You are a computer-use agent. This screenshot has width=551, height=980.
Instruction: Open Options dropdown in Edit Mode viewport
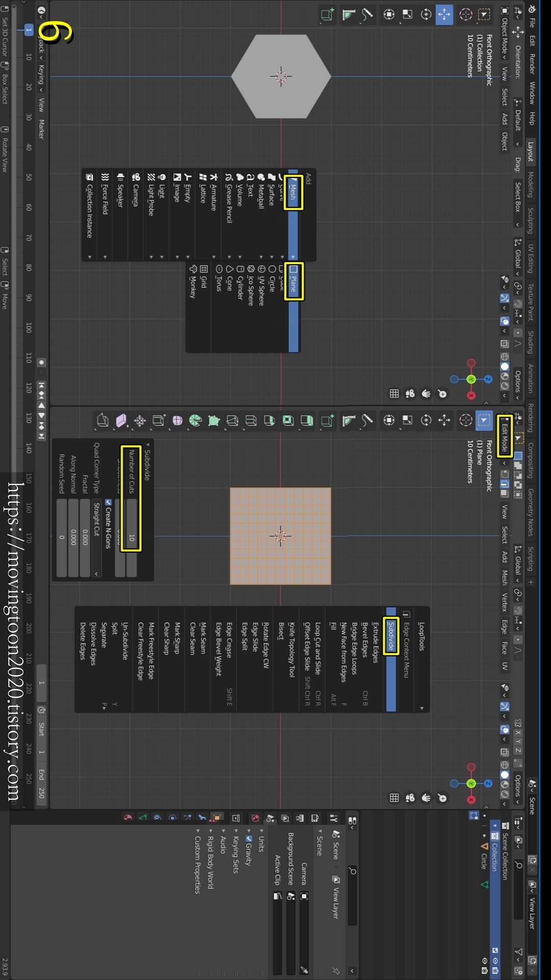[x=518, y=789]
